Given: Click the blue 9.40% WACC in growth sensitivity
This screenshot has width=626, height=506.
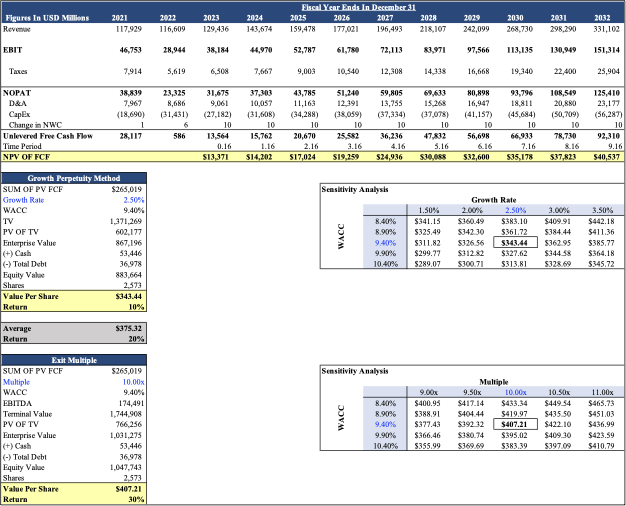Looking at the screenshot, I should pos(385,243).
